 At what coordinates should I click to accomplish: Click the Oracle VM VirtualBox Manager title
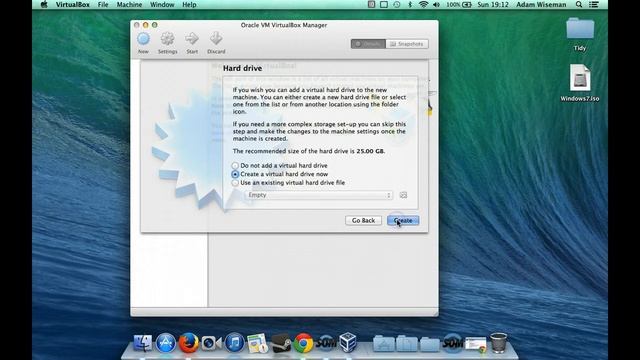point(284,25)
